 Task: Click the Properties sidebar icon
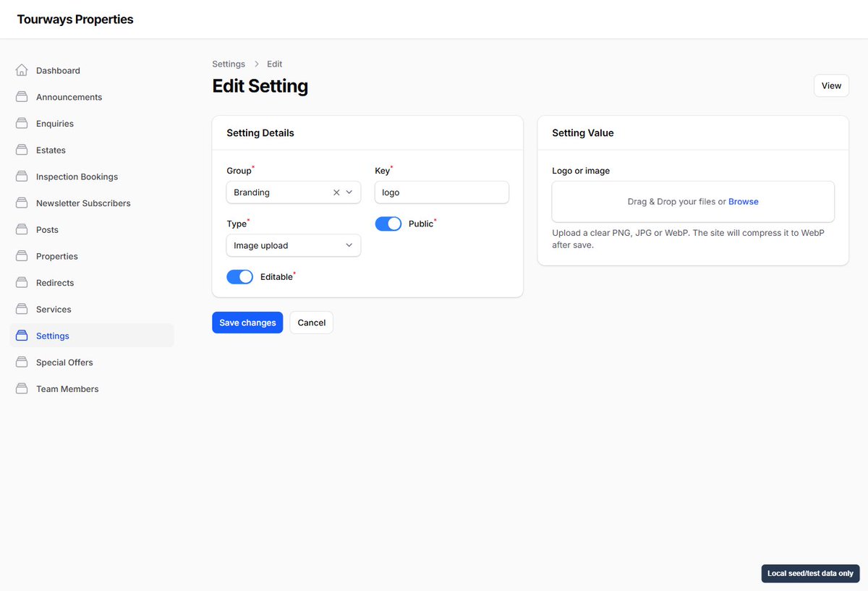coord(22,256)
